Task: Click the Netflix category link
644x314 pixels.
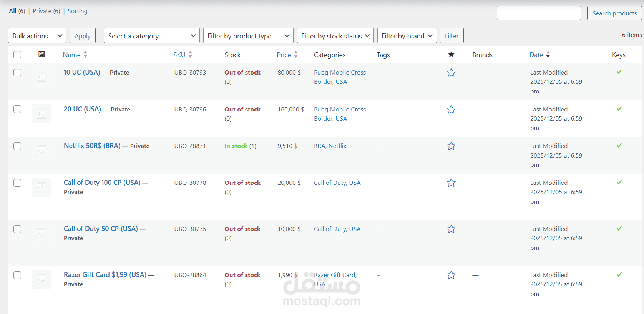Action: tap(337, 146)
